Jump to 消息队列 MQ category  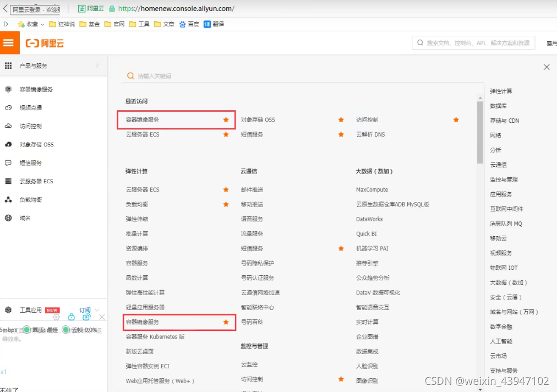click(506, 224)
